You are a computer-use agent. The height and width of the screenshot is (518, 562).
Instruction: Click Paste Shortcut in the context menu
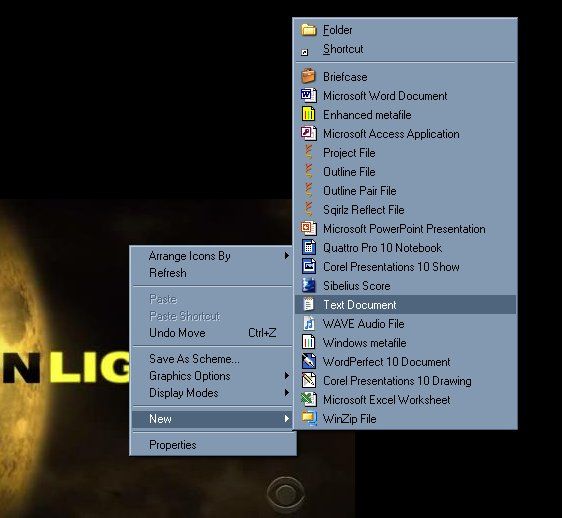point(185,316)
